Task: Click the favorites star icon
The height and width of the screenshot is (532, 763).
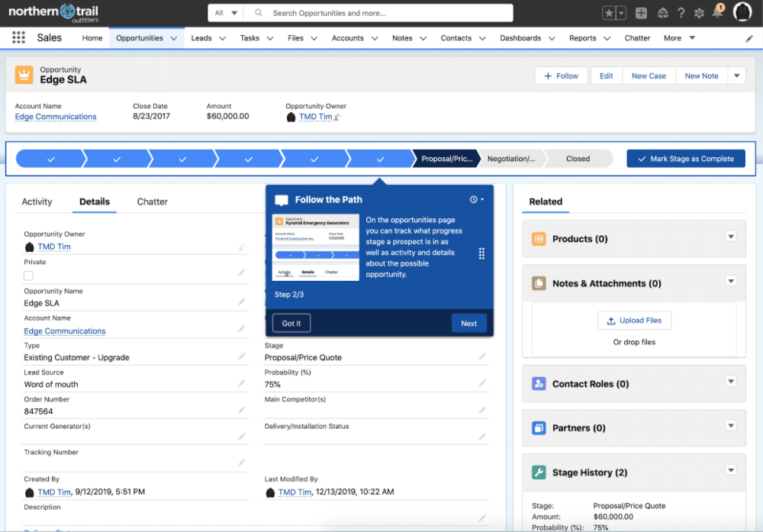Action: 609,13
